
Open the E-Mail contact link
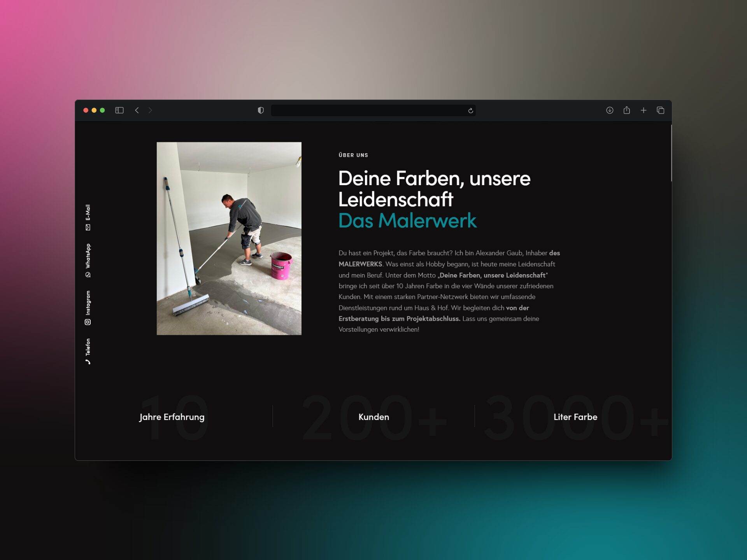[88, 217]
